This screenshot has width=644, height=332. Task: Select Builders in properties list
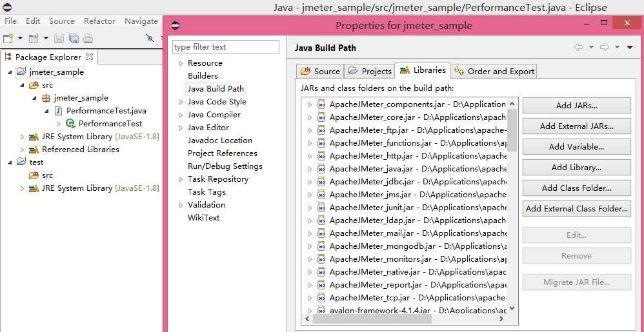203,76
